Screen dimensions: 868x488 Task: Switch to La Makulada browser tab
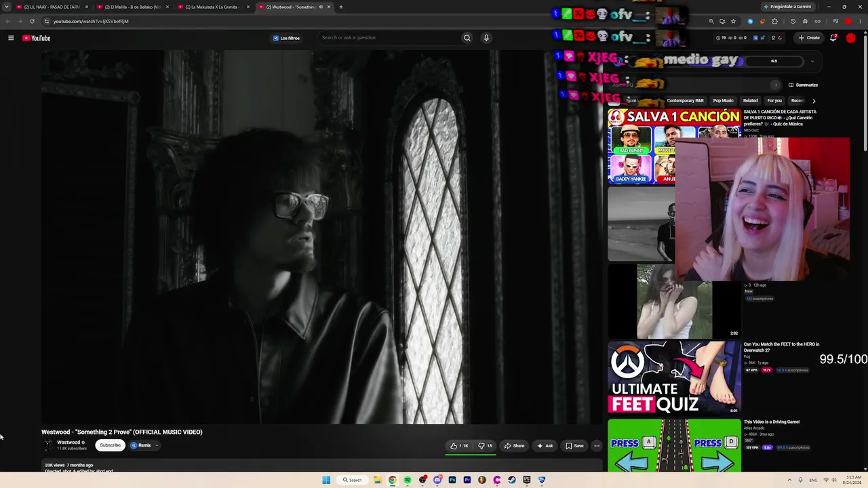[x=214, y=7]
